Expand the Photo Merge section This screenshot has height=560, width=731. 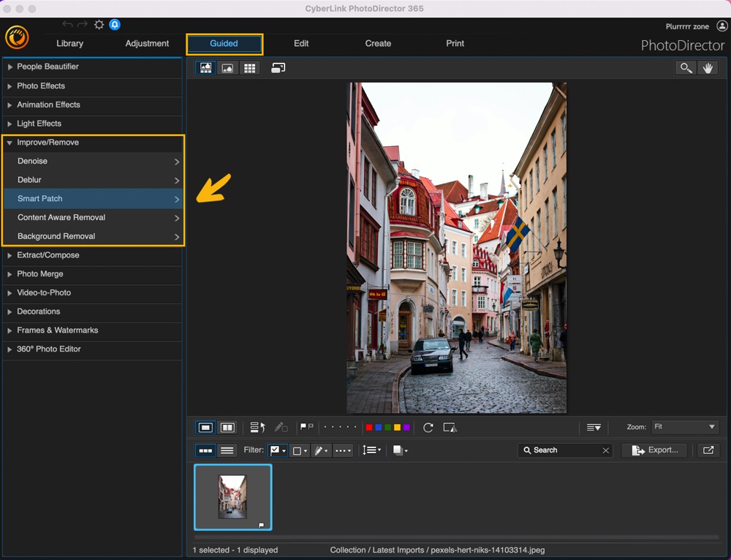tap(92, 274)
